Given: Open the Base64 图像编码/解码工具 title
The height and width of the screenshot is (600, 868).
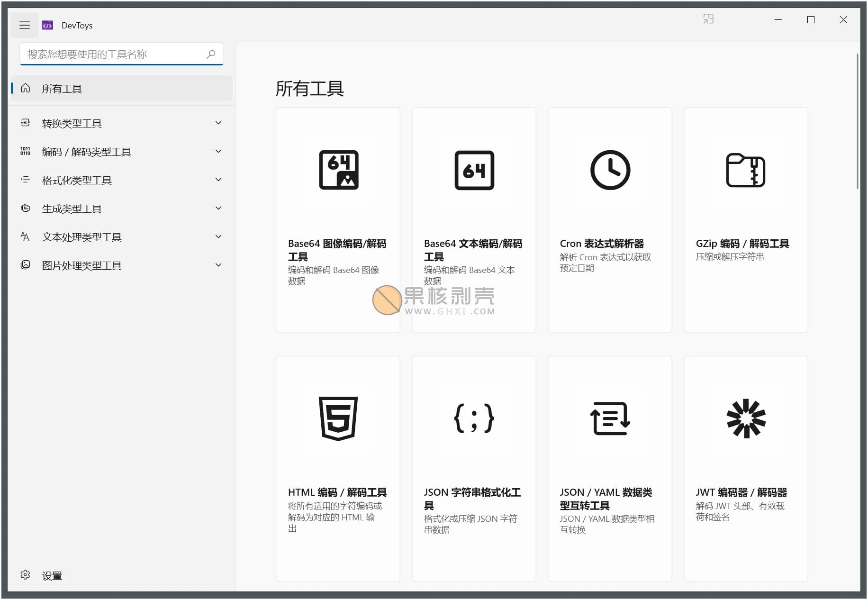Looking at the screenshot, I should coord(337,250).
